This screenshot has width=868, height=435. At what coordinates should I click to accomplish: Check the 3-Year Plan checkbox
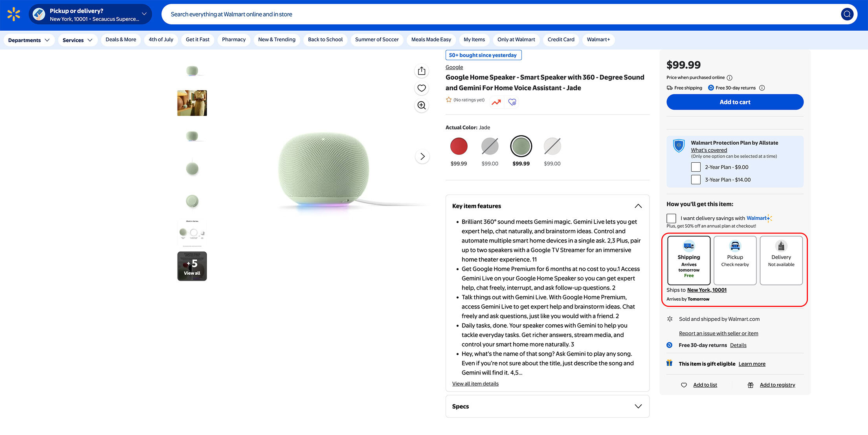696,180
